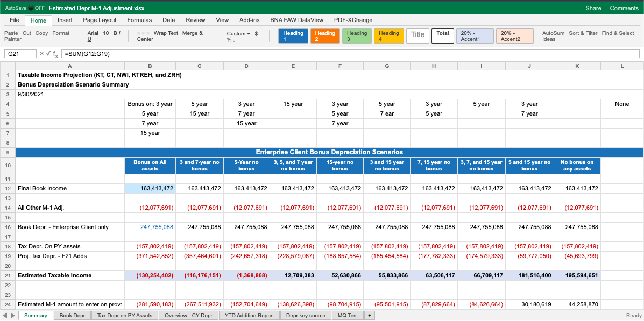The height and width of the screenshot is (321, 644).
Task: Click the cell with 44,258,870
Action: coord(577,304)
